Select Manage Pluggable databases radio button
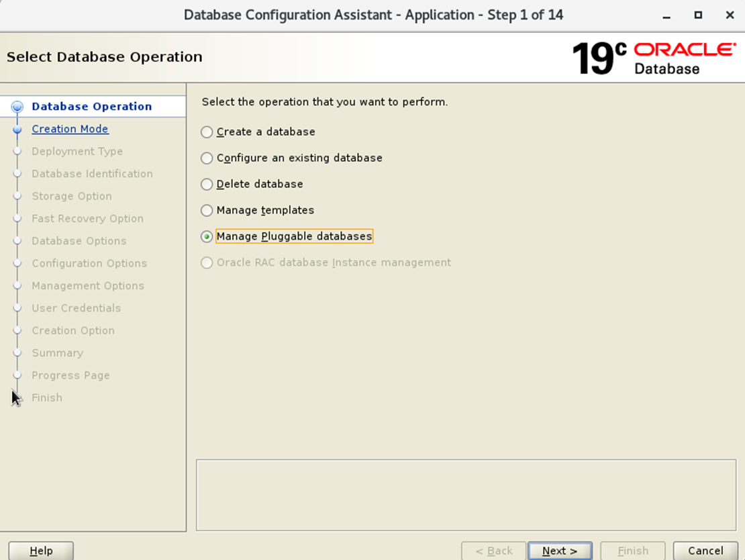745x560 pixels. click(x=207, y=236)
